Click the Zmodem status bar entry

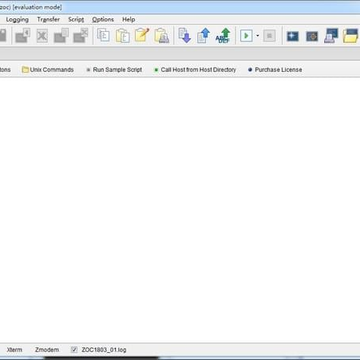click(47, 350)
